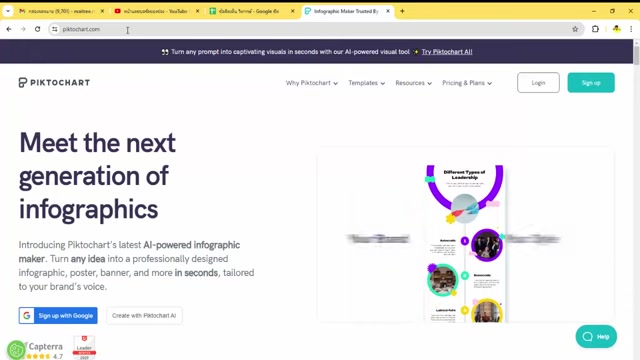Screen dimensions: 640x360
Task: Open Chrome three-dot menu
Action: click(x=631, y=29)
